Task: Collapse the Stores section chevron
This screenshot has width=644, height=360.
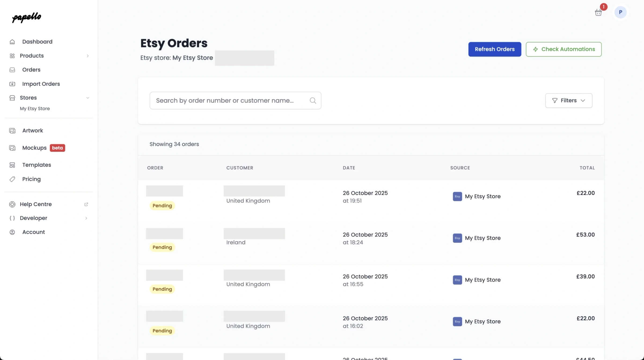Action: point(88,98)
